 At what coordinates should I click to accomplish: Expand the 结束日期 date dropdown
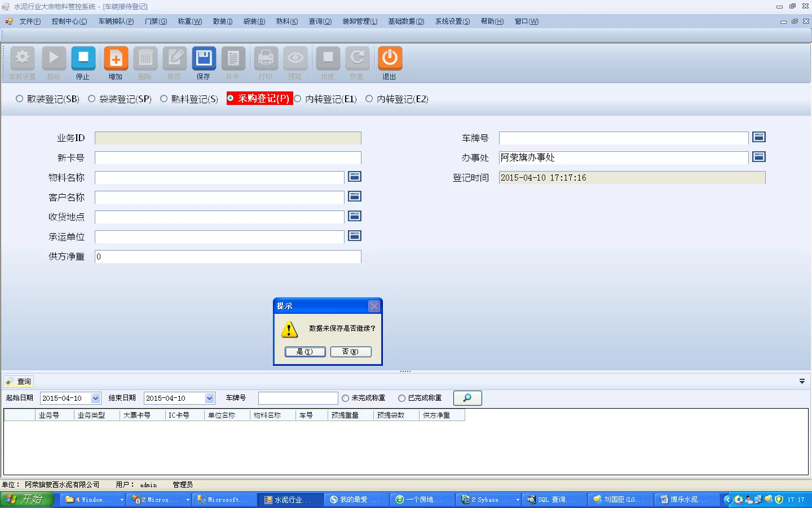pyautogui.click(x=209, y=398)
